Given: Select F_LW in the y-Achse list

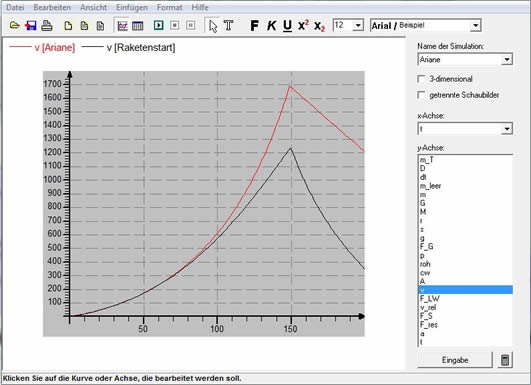Looking at the screenshot, I should [465, 299].
